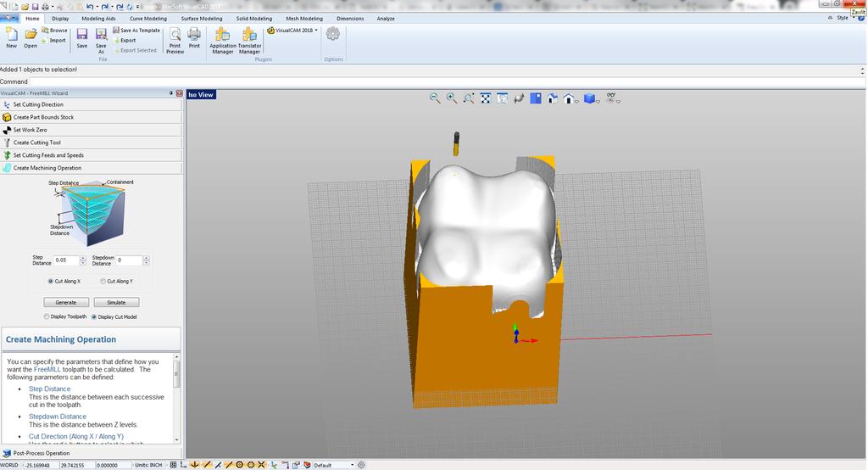Screen dimensions: 868x470
Task: Expand the standard views house dropdown
Action: pyautogui.click(x=576, y=100)
